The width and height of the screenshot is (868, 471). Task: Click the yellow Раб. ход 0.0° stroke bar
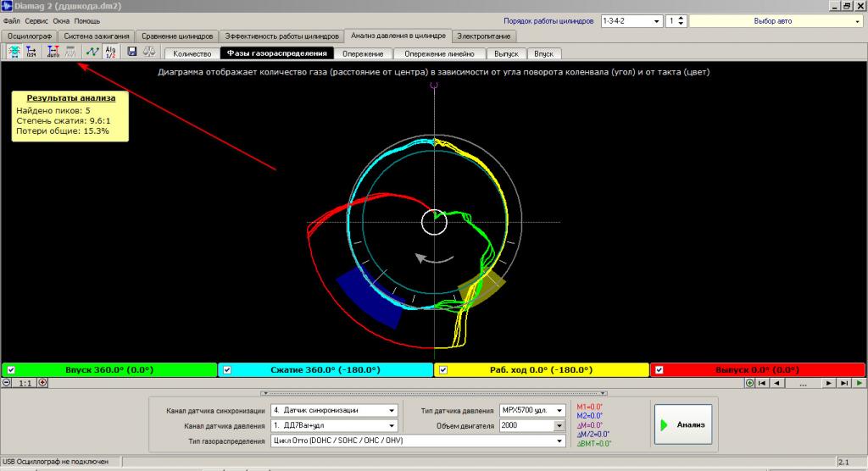[542, 369]
